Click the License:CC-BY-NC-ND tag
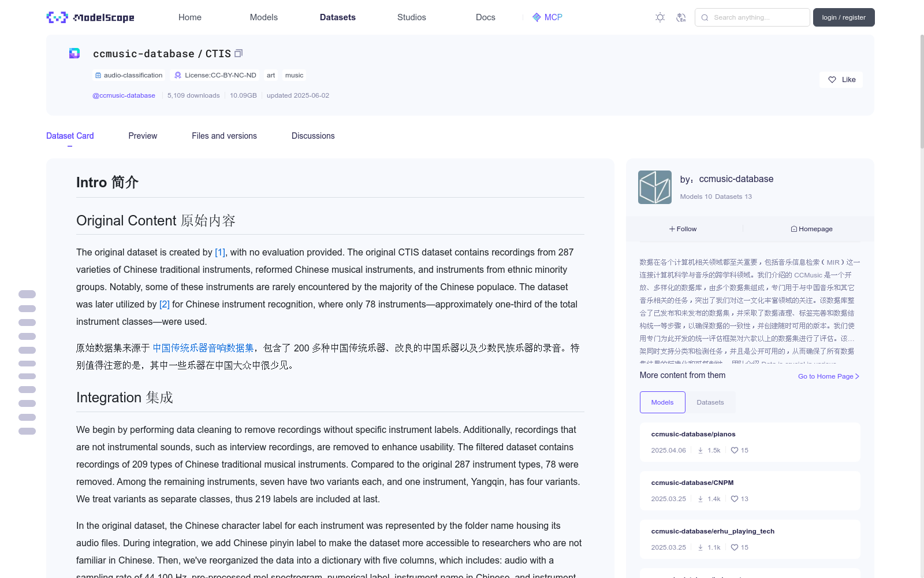This screenshot has width=924, height=578. pos(215,75)
